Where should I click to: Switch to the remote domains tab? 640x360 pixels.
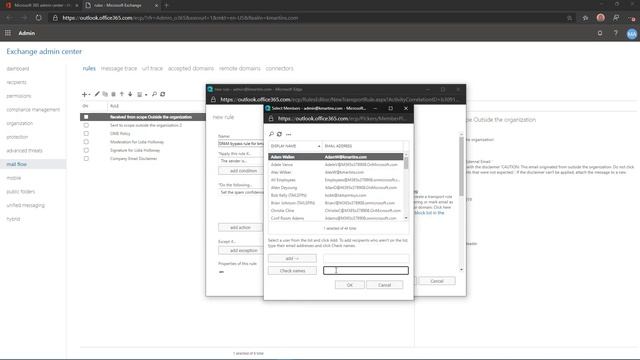240,68
